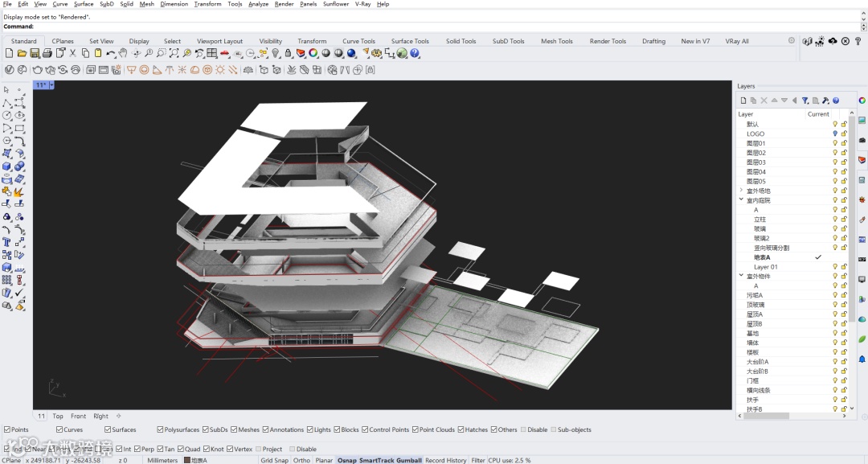The height and width of the screenshot is (464, 868).
Task: Toggle visibility bulb of LOGO layer
Action: [834, 134]
